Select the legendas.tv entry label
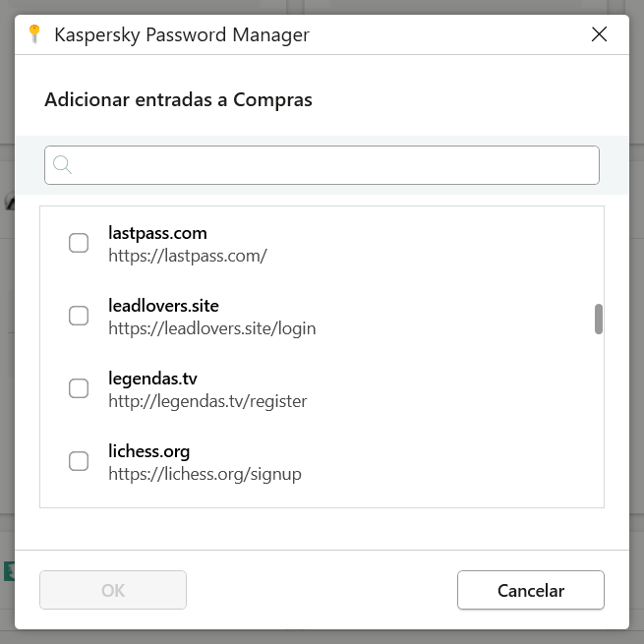 [153, 379]
